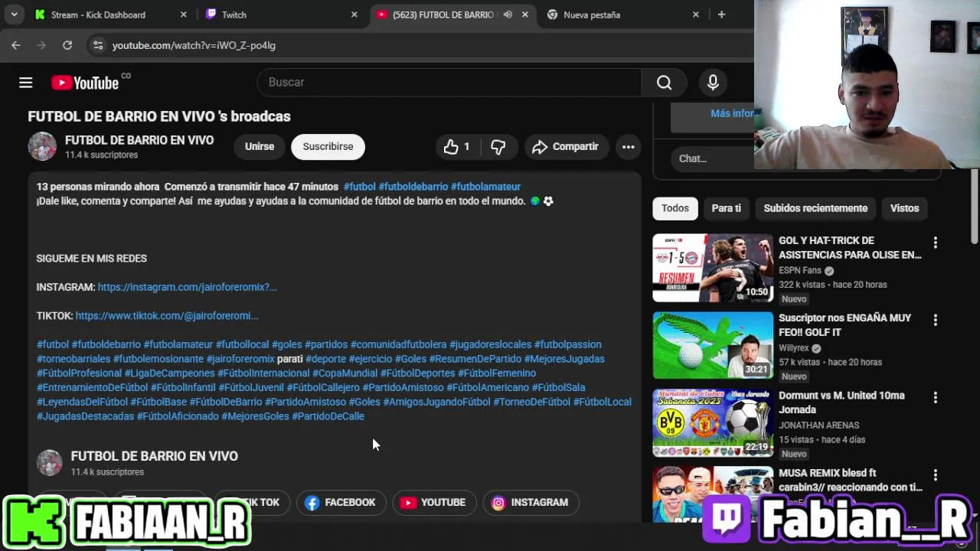Click the #LigaDeCampeones hashtag
The height and width of the screenshot is (551, 980).
169,373
